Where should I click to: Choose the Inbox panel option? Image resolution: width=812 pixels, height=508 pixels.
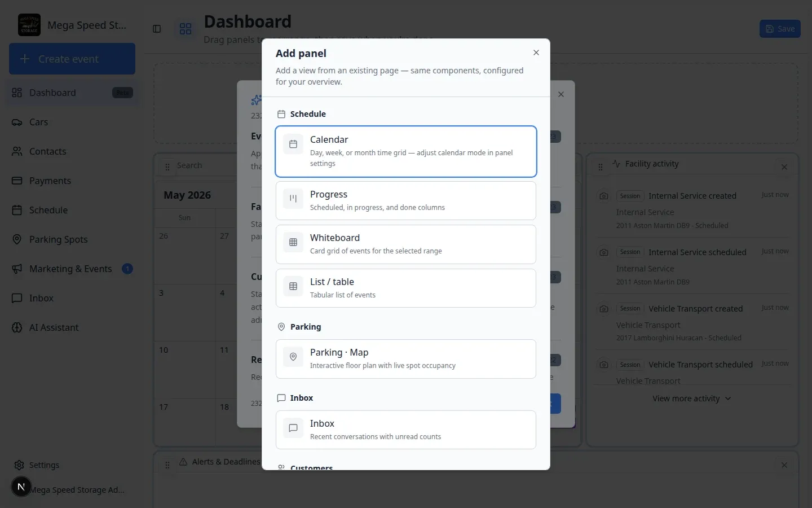point(405,430)
